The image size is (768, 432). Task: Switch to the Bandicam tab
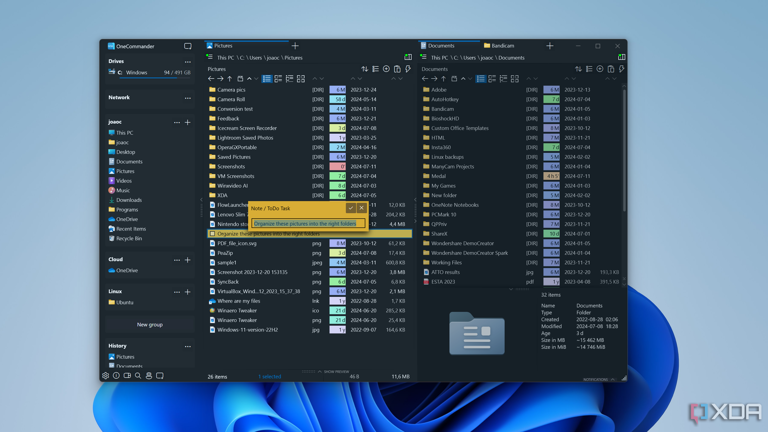pyautogui.click(x=503, y=45)
